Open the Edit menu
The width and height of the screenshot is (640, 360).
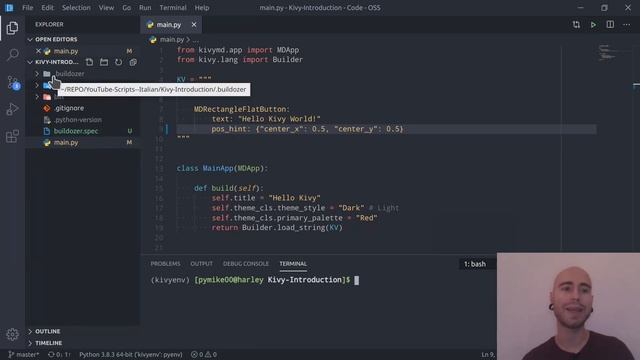click(x=47, y=8)
